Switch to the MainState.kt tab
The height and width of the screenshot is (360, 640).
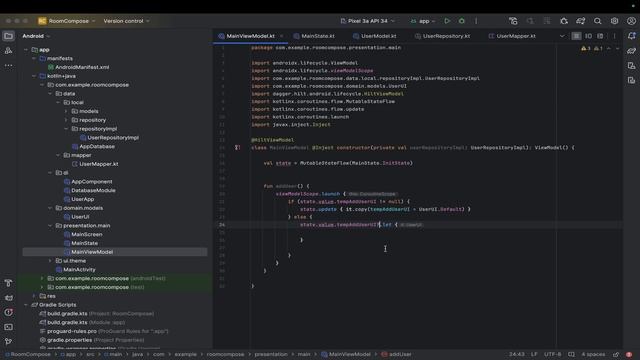coord(314,36)
